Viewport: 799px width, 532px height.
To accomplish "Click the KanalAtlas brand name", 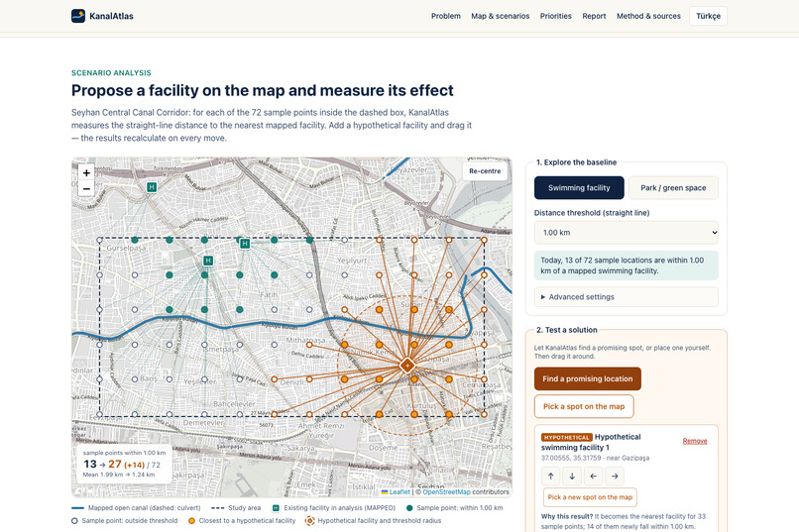I will coord(111,16).
